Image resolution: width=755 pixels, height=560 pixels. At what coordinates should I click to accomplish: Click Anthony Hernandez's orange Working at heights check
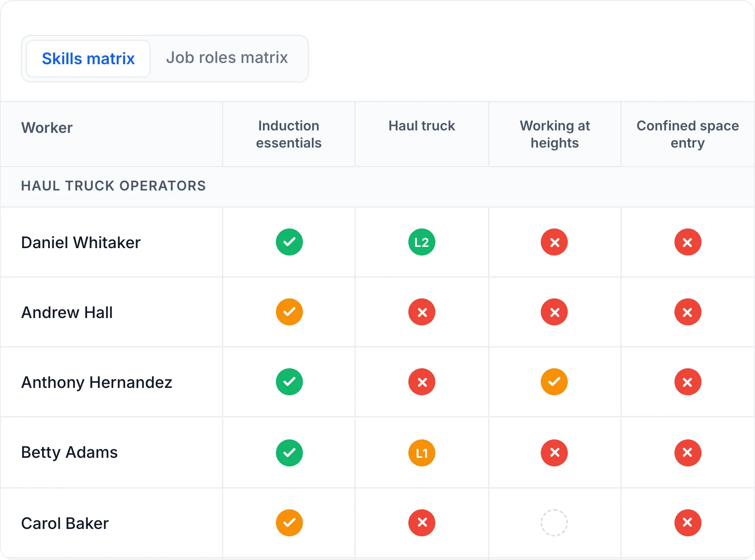pyautogui.click(x=554, y=382)
